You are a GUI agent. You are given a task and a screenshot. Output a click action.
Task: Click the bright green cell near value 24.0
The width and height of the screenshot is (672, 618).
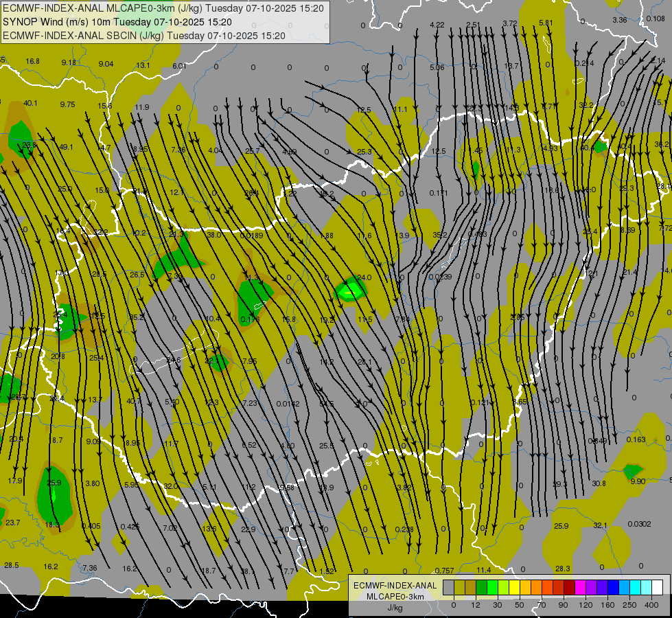[x=349, y=291]
